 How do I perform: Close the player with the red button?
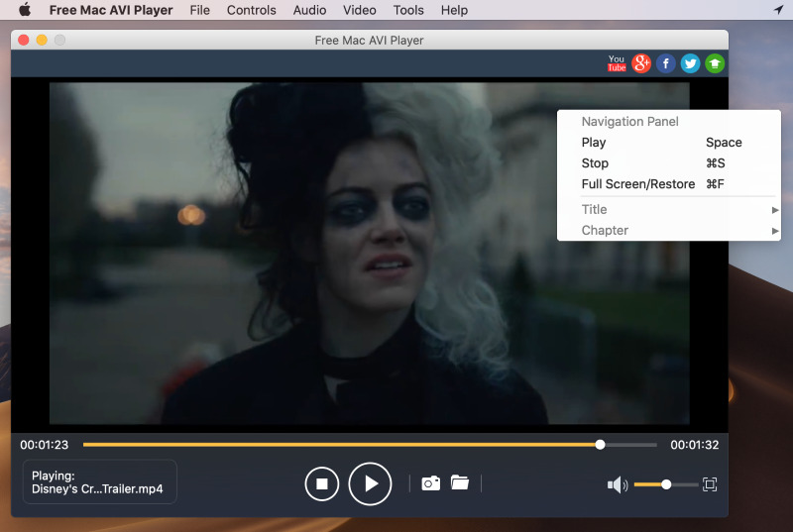(x=23, y=40)
